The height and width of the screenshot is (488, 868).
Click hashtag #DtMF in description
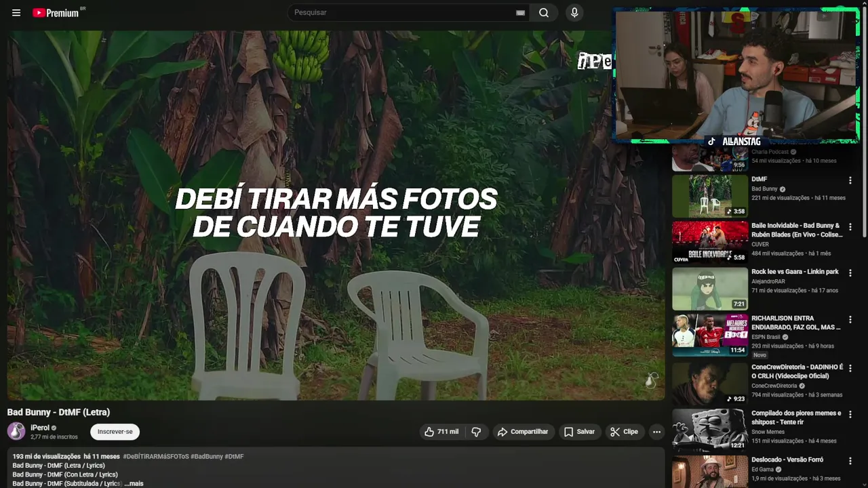[x=235, y=457]
